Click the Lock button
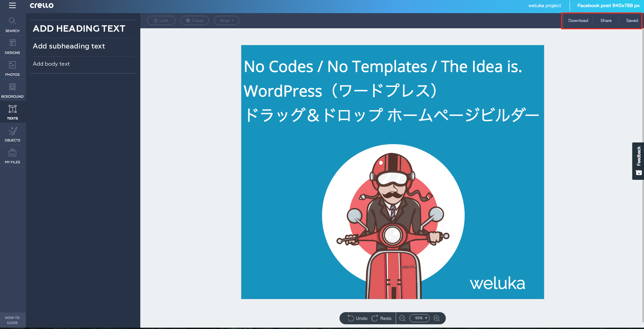The width and height of the screenshot is (644, 329). 161,21
